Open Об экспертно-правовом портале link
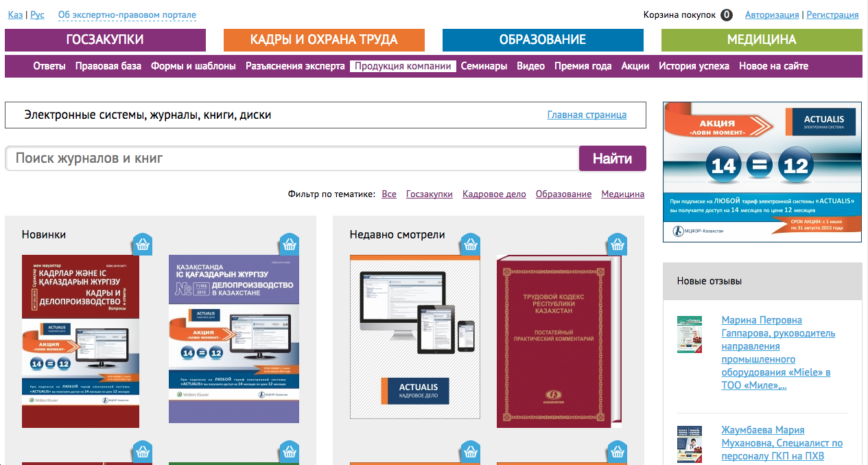 (x=127, y=14)
